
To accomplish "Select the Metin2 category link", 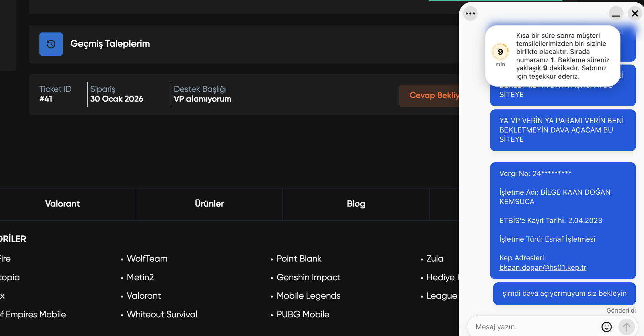I will (140, 277).
